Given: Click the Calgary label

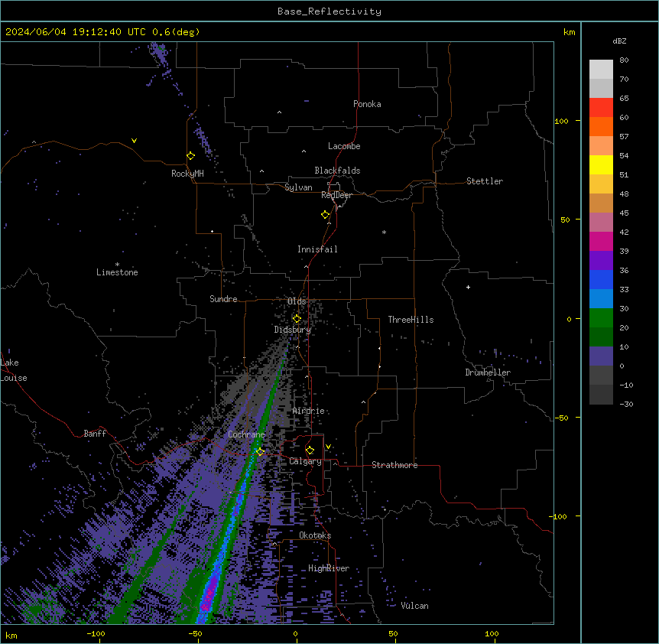Looking at the screenshot, I should pos(305,461).
